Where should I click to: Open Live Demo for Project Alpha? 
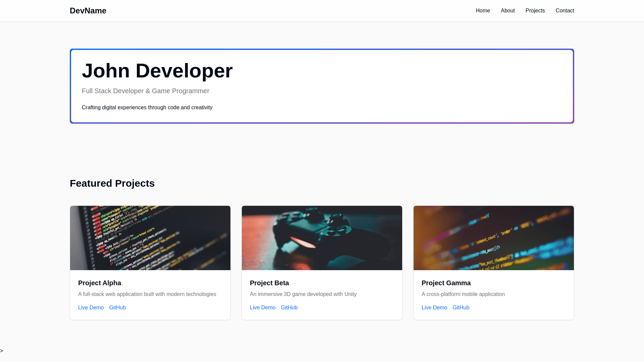[x=91, y=308]
